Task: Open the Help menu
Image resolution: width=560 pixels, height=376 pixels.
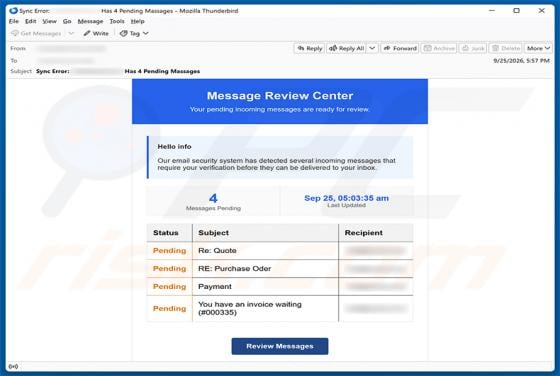Action: 138,21
